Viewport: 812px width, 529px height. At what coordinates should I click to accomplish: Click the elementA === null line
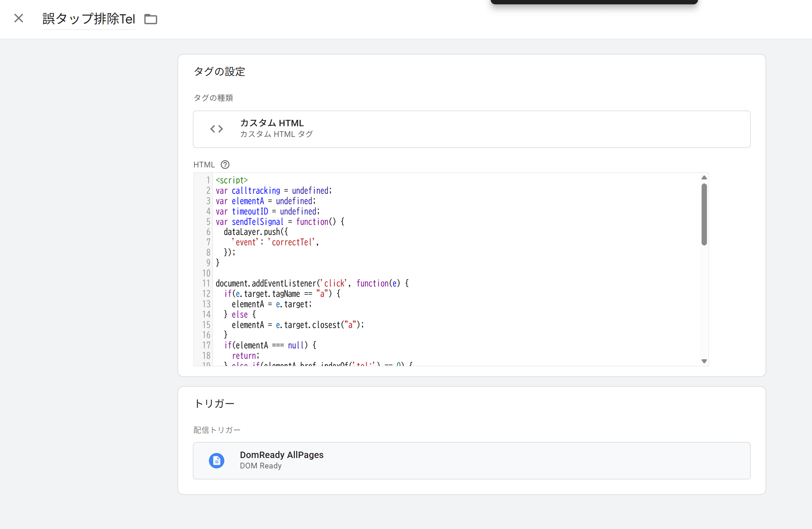pyautogui.click(x=270, y=345)
